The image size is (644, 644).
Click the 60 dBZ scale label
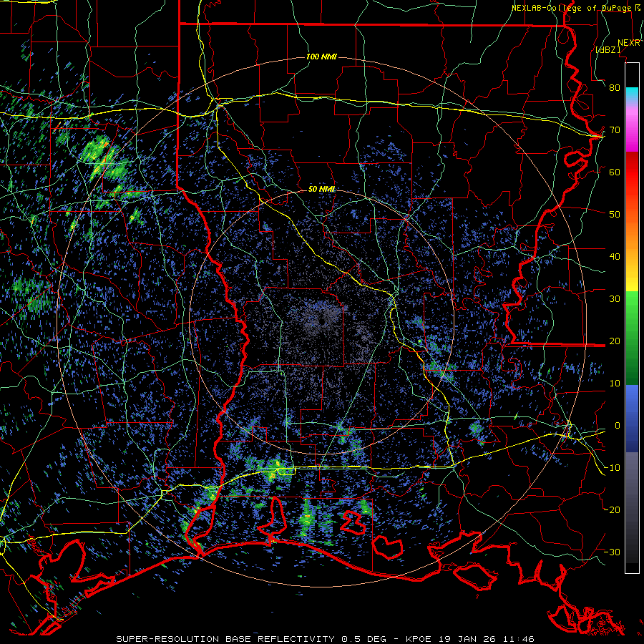(x=615, y=172)
